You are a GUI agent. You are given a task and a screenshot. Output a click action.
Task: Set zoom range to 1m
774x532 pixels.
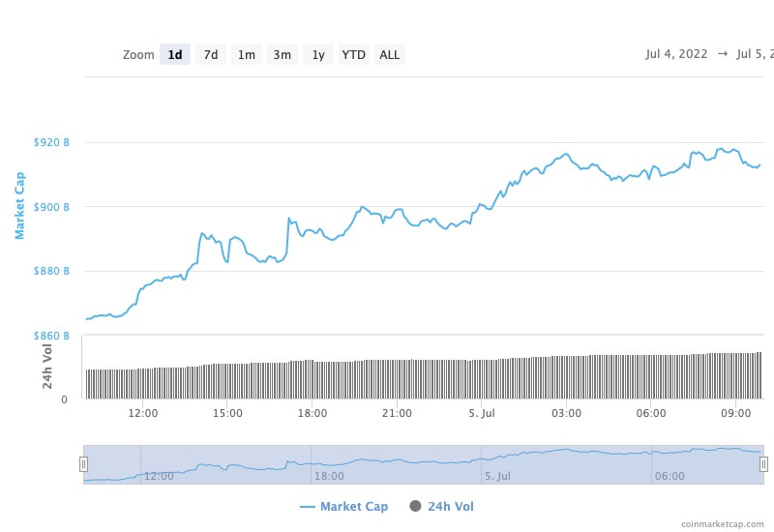pos(247,55)
